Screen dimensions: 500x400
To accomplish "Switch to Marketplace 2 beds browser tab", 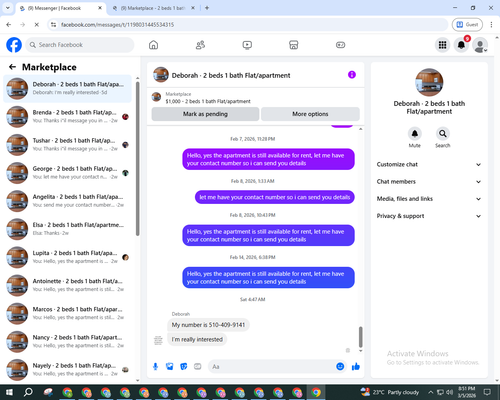I will [153, 8].
